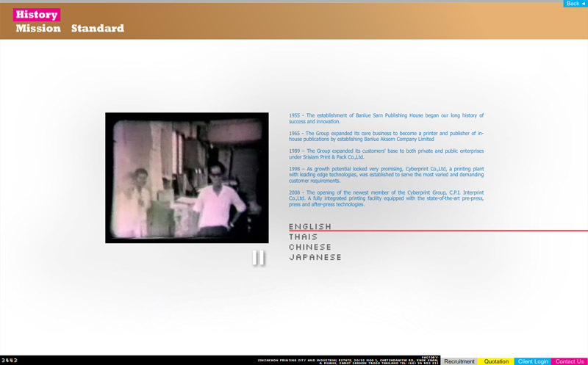
Task: Open the History tab
Action: [x=37, y=15]
